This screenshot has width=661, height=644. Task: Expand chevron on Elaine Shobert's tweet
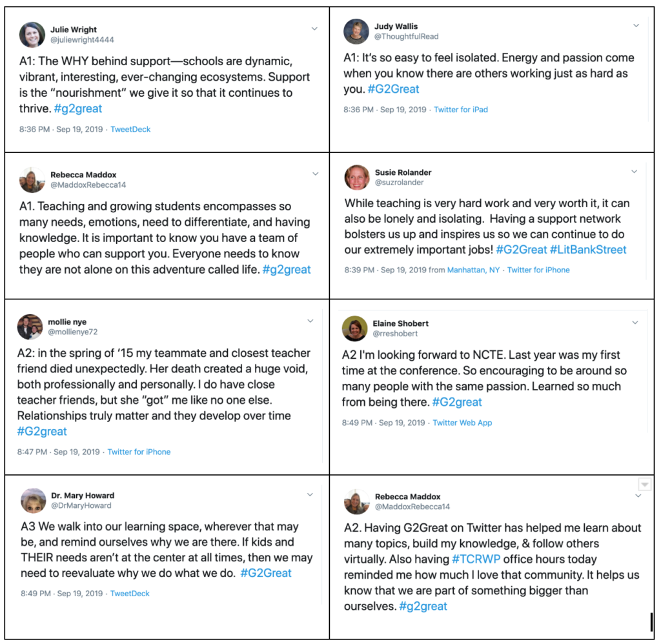click(x=635, y=323)
